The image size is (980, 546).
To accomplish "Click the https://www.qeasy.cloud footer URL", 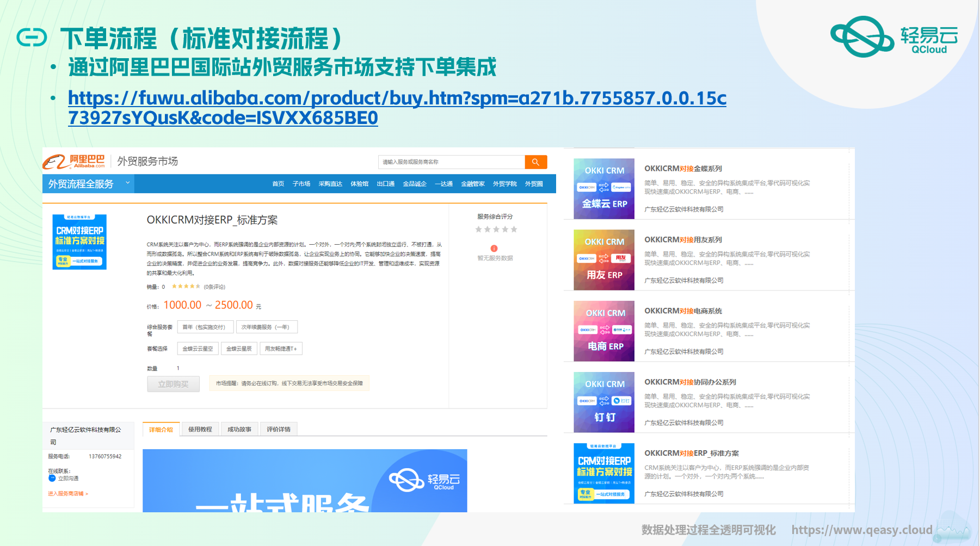I will coord(862,530).
